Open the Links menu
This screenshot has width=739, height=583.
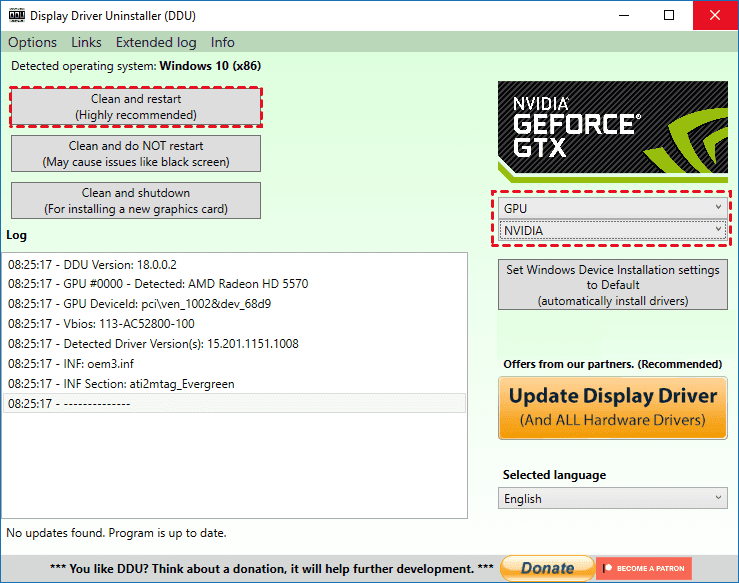[x=86, y=42]
